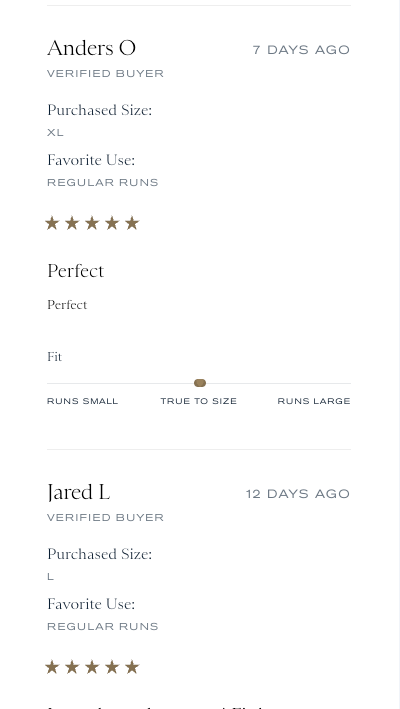This screenshot has height=709, width=400.
Task: Click first star in Anders O's rating
Action: pos(52,223)
